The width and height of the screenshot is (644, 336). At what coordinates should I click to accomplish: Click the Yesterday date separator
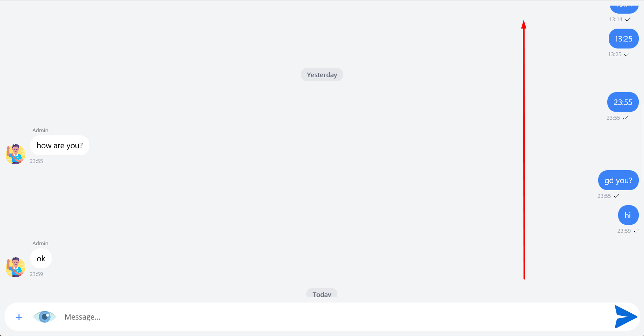322,75
